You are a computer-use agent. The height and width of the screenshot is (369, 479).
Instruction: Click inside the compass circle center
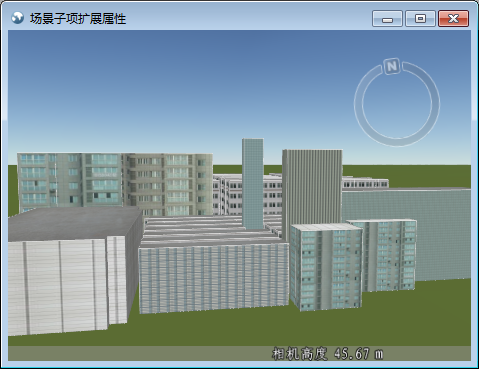(x=397, y=104)
